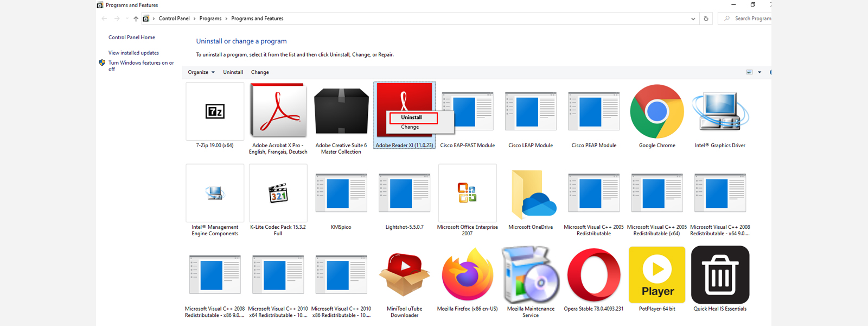Select the Intel Graphics Driver icon
Image resolution: width=868 pixels, height=326 pixels.
(720, 111)
